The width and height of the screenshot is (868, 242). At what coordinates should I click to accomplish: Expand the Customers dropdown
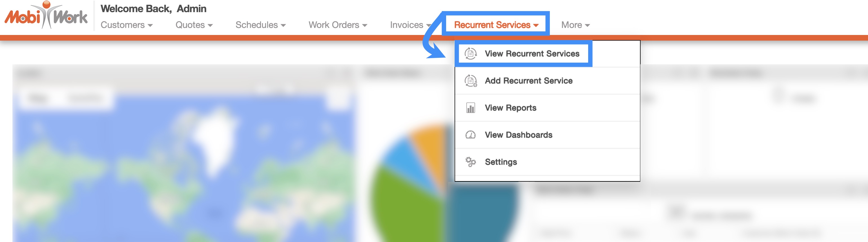pos(126,25)
